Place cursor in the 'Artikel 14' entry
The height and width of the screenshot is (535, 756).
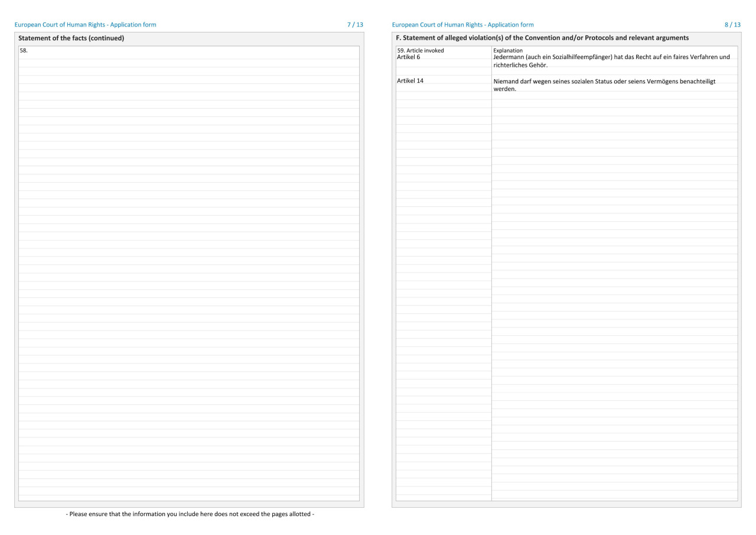[x=410, y=81]
